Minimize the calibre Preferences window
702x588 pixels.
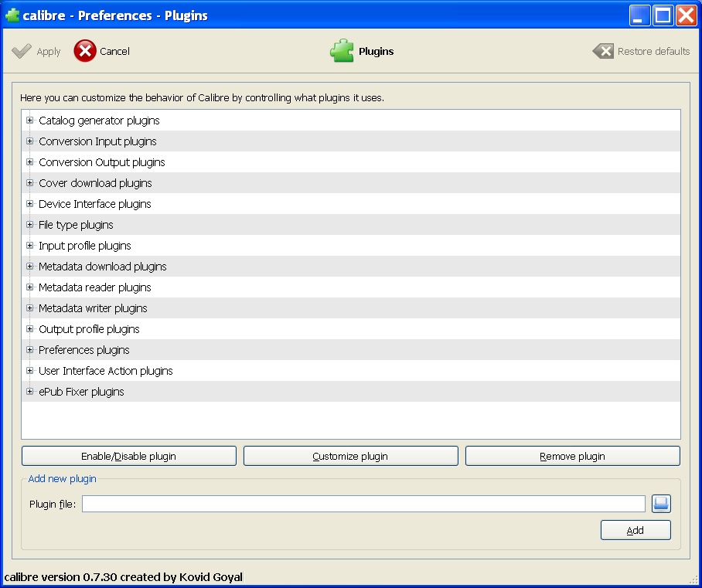[640, 15]
